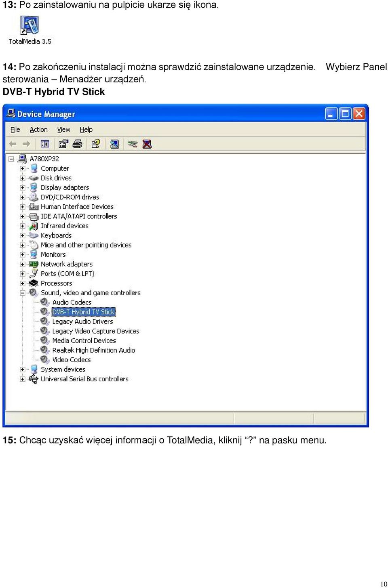Expand the Keyboards node
Image resolution: width=388 pixels, height=588 pixels.
pos(23,235)
